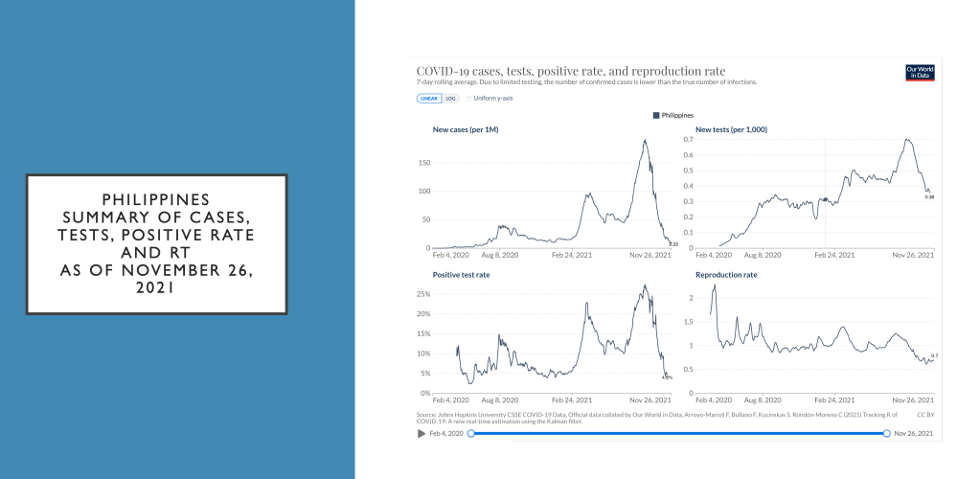Click the Our World in Data logo
The width and height of the screenshot is (980, 479).
click(x=919, y=73)
